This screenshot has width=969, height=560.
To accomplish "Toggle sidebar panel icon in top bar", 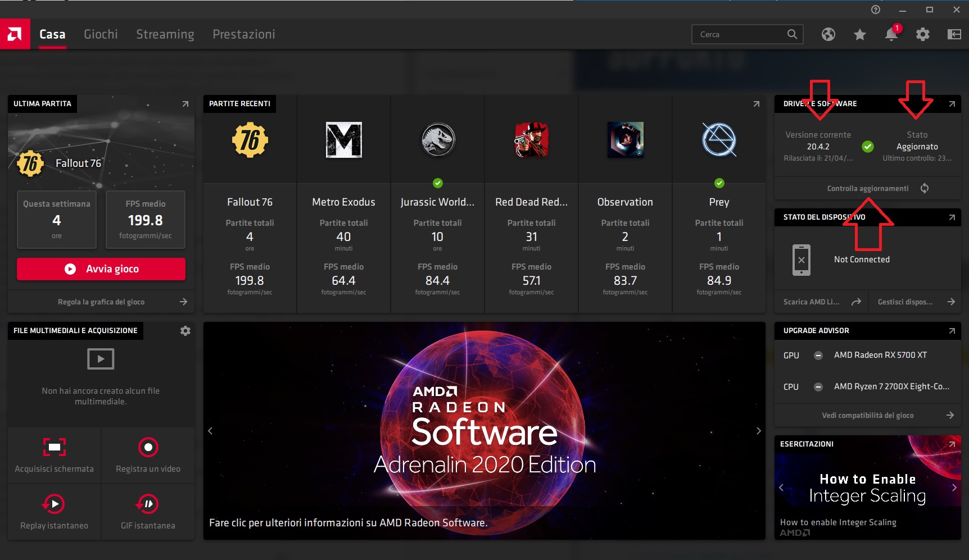I will coord(954,34).
